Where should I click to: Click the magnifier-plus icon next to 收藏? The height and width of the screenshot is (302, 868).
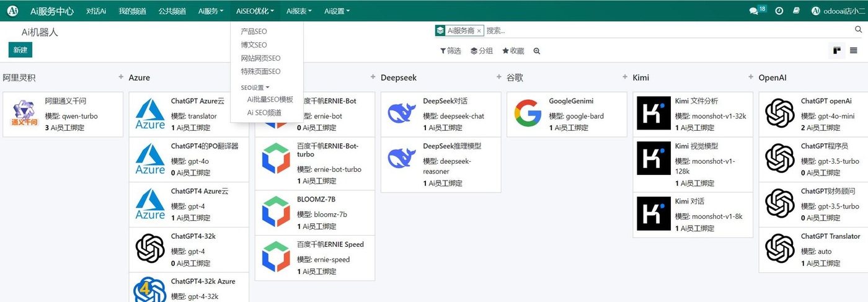click(537, 51)
